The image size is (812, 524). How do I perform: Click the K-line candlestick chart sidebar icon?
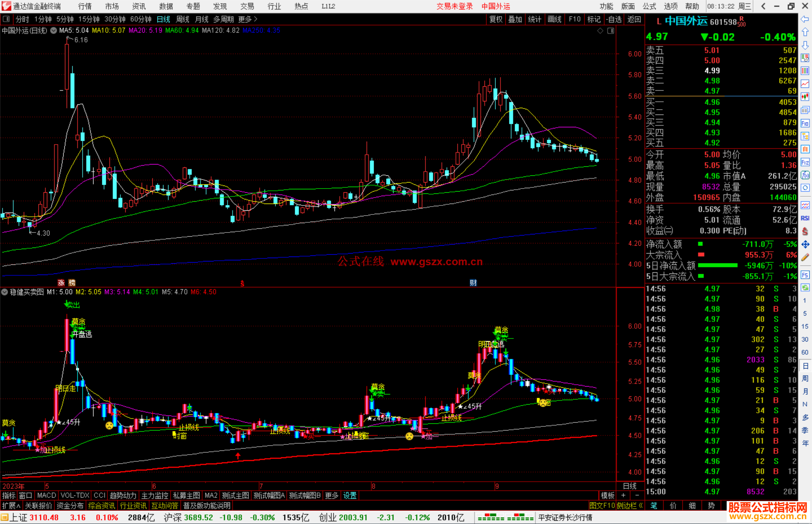(x=805, y=97)
